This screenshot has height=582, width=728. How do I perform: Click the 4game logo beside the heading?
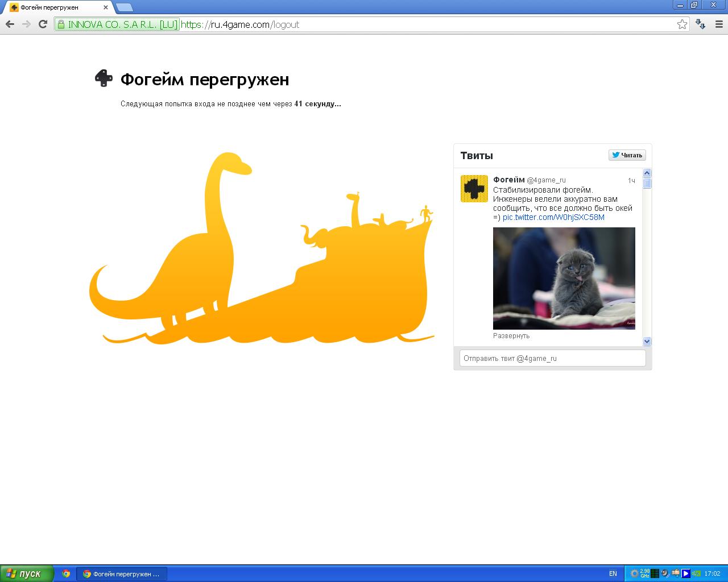(x=103, y=78)
